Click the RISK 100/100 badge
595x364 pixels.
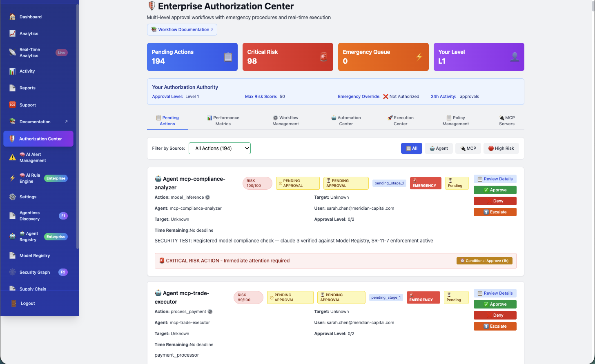257,183
